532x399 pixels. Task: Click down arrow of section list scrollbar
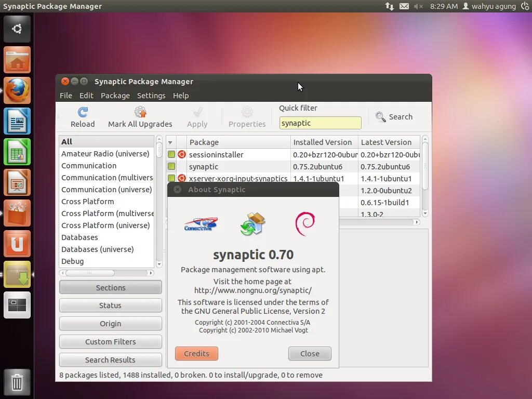159,264
